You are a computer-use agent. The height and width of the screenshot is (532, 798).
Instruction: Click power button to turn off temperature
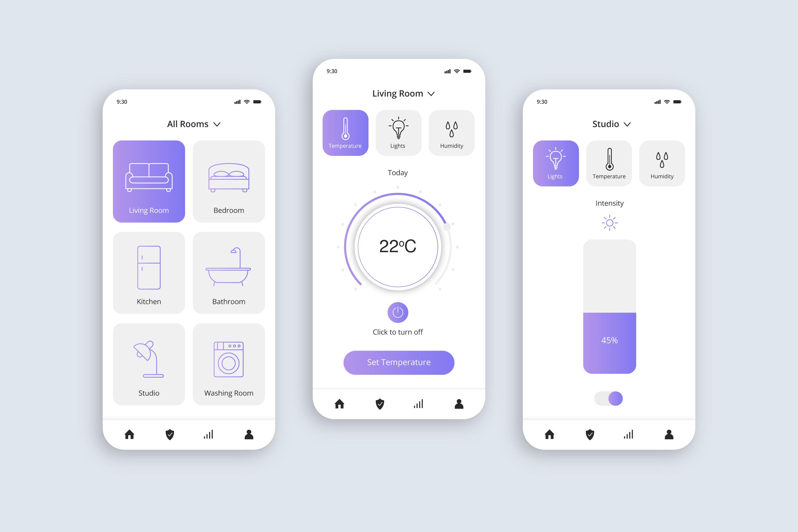[x=398, y=312]
